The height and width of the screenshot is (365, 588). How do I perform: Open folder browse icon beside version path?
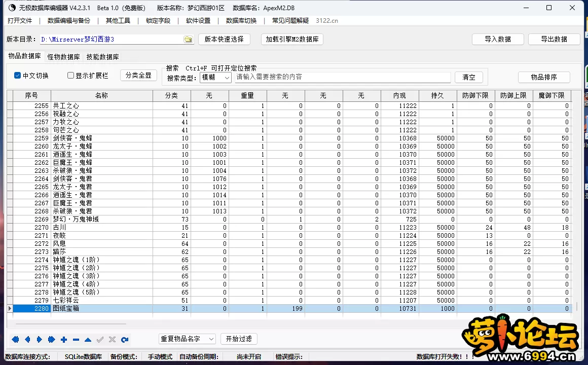coord(188,40)
